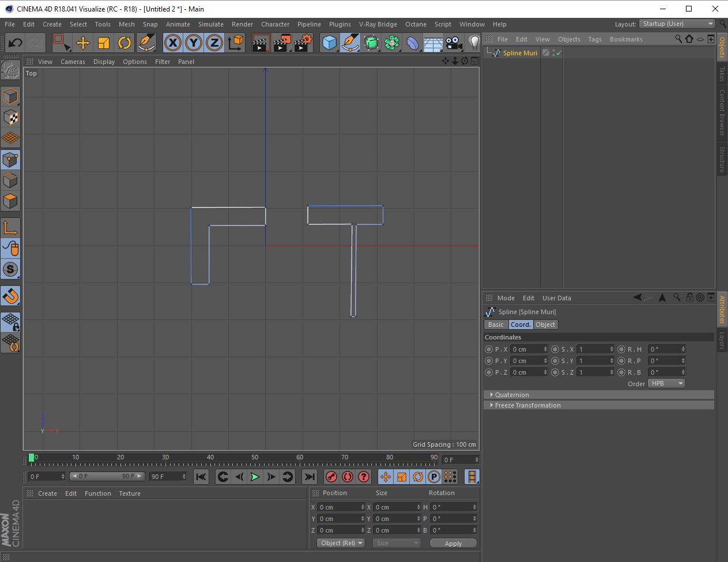This screenshot has height=562, width=728.
Task: Open the V-Ray Bridge menu
Action: click(378, 24)
